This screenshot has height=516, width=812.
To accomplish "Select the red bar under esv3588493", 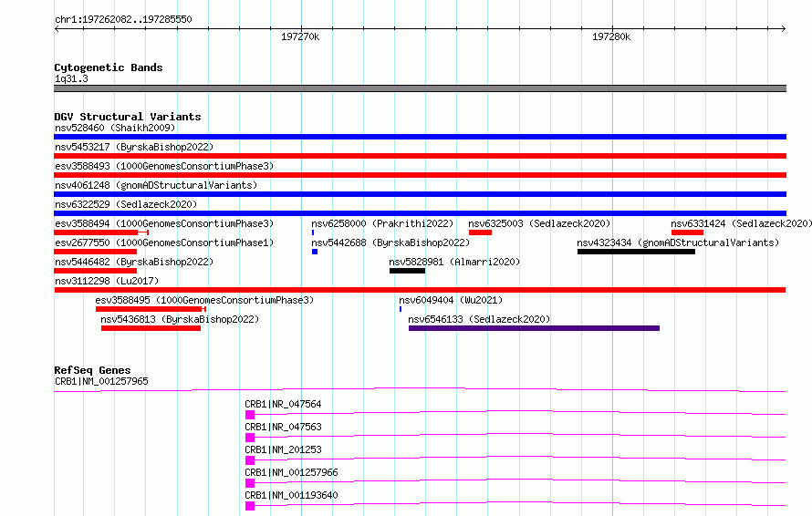I will tap(420, 175).
